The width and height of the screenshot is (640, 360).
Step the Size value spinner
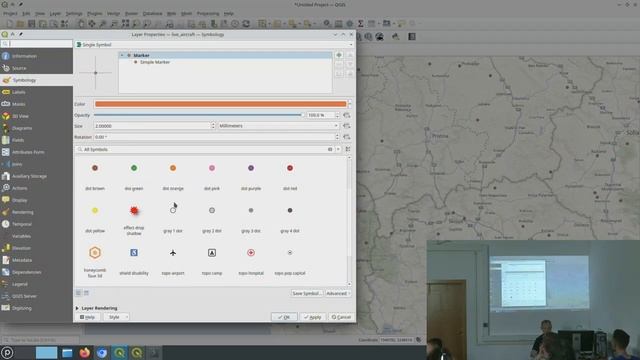click(213, 126)
